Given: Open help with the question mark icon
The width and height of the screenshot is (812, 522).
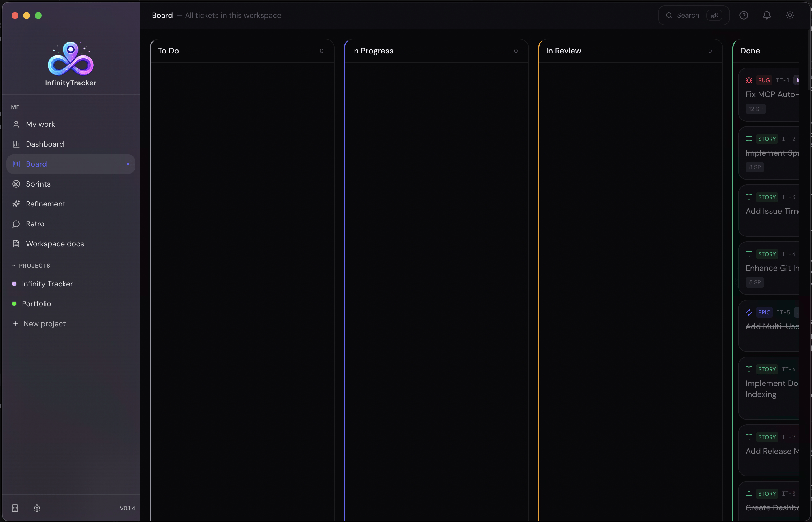Looking at the screenshot, I should coord(744,15).
